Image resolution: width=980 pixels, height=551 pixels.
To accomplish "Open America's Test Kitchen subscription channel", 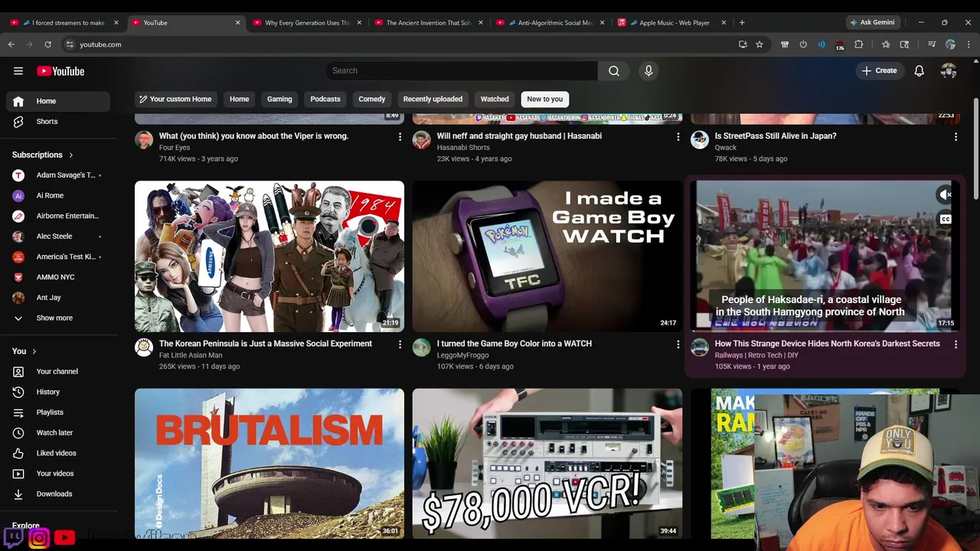I will (x=58, y=256).
